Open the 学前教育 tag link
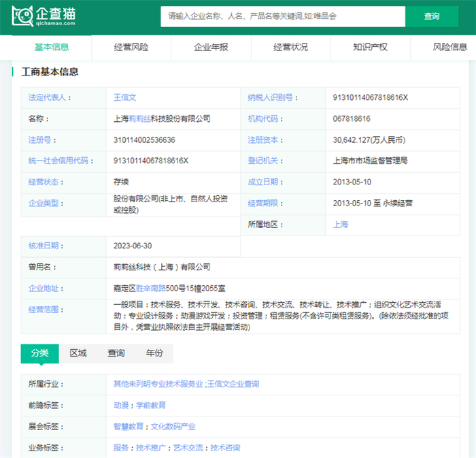Image resolution: width=476 pixels, height=458 pixels. (150, 405)
